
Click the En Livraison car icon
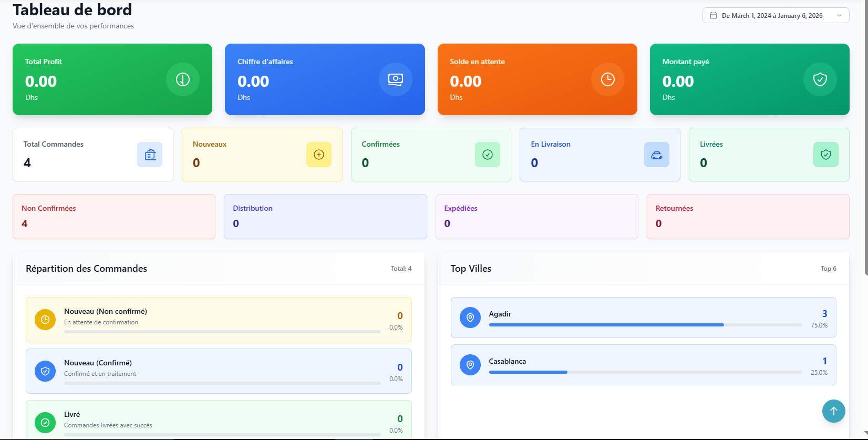point(657,155)
